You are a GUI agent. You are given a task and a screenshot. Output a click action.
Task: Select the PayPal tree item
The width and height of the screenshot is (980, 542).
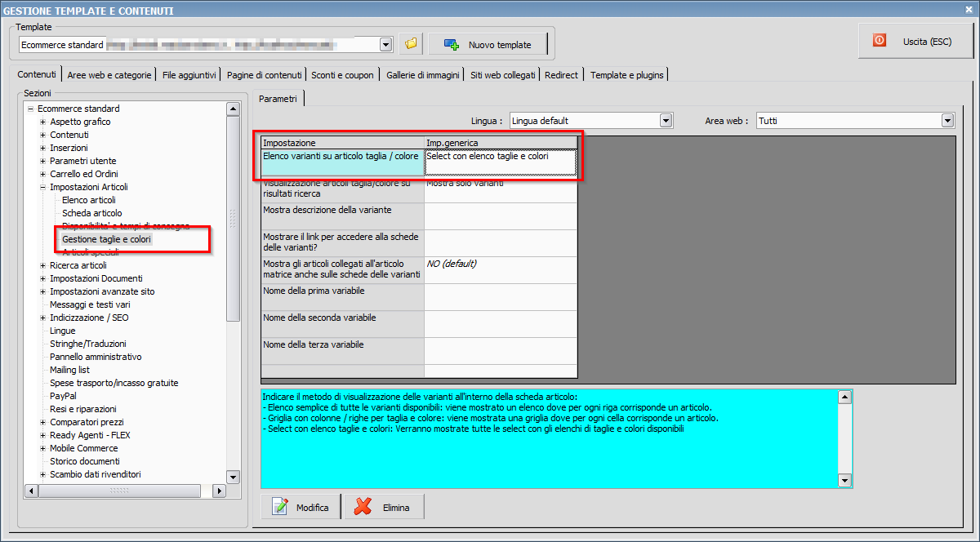pos(63,396)
